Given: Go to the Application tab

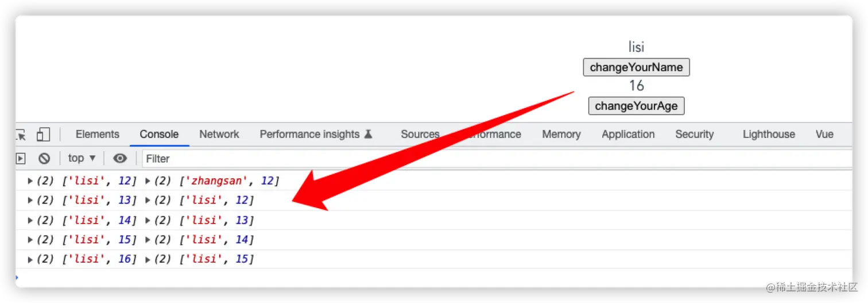Looking at the screenshot, I should (628, 134).
